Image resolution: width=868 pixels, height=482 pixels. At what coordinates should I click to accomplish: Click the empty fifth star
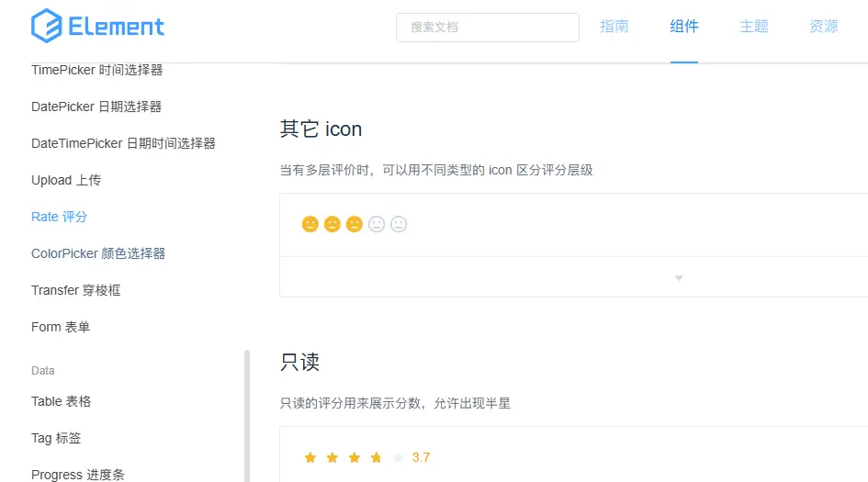coord(399,457)
